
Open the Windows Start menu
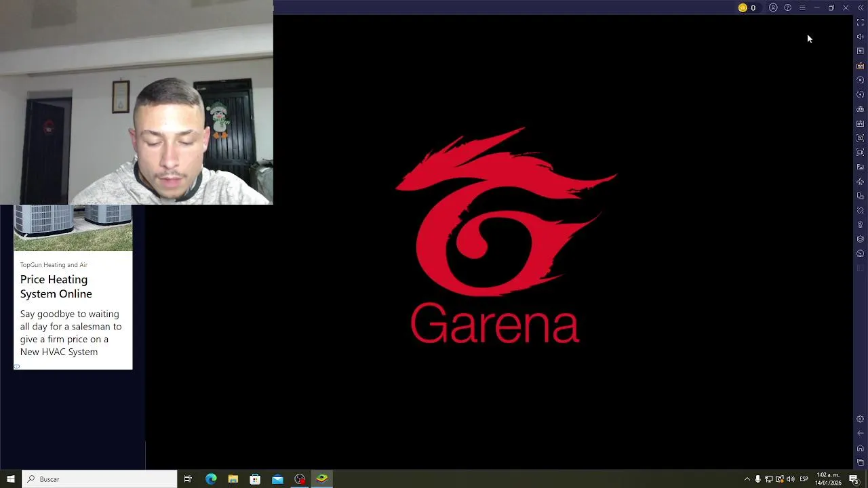click(x=11, y=479)
